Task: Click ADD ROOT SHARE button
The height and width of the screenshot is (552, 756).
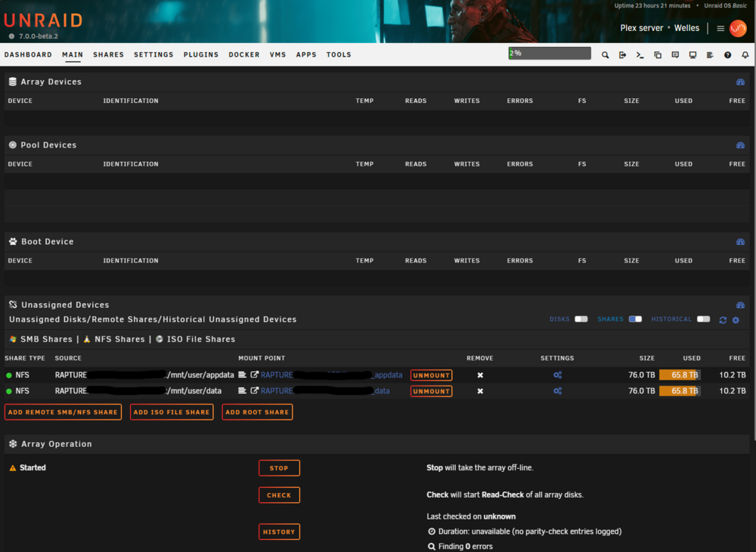Action: 258,412
